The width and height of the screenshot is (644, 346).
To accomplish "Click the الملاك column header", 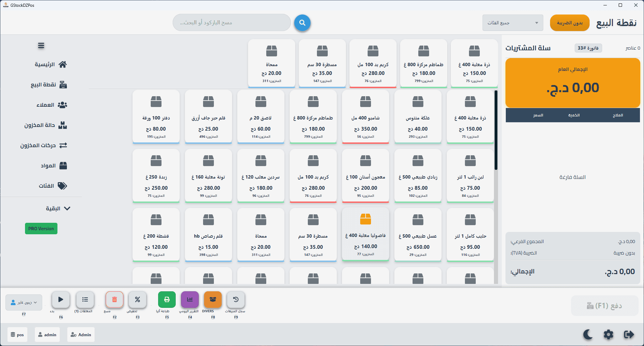I will 618,115.
